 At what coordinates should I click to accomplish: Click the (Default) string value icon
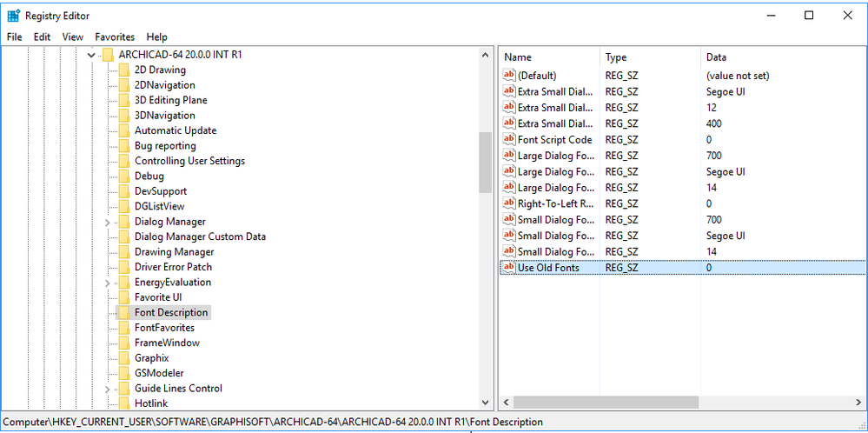click(509, 76)
